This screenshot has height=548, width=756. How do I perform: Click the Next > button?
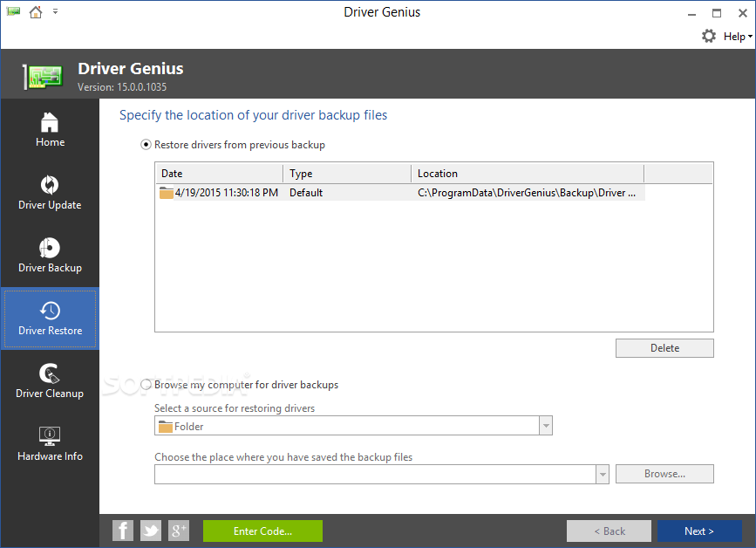(699, 531)
